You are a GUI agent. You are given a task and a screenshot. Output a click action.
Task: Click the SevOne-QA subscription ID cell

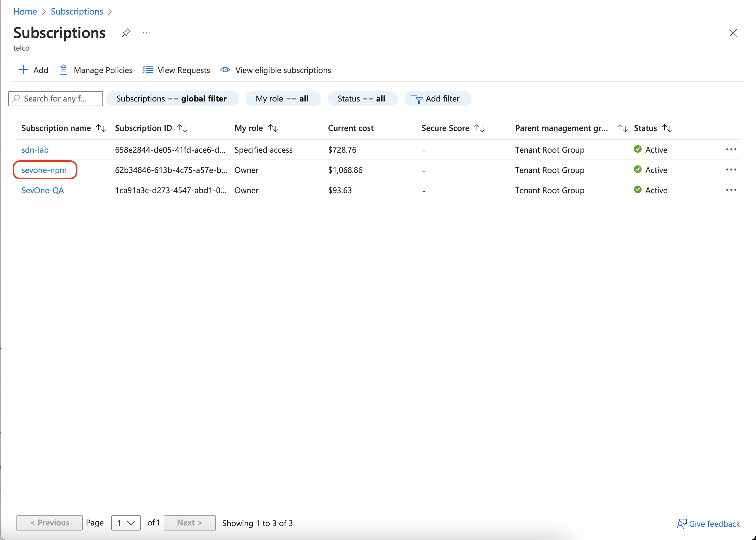point(171,191)
